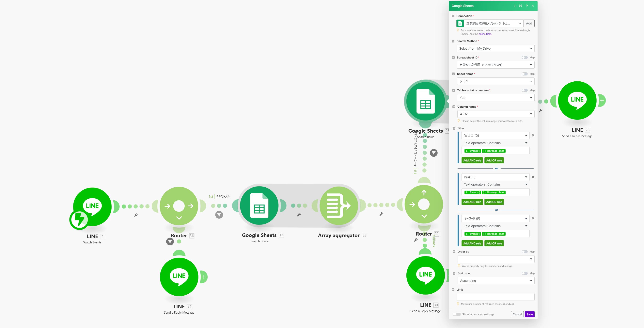Open the Table contains headers dropdown
Screen dimensions: 644x328
point(496,98)
